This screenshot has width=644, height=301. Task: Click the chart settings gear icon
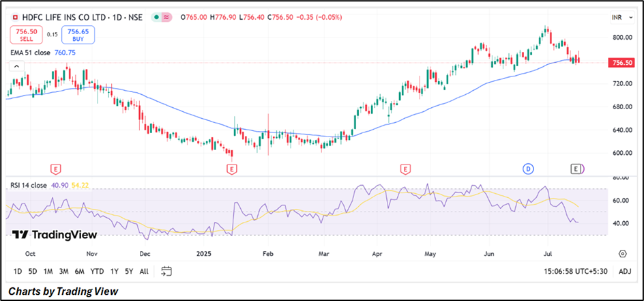(x=623, y=254)
